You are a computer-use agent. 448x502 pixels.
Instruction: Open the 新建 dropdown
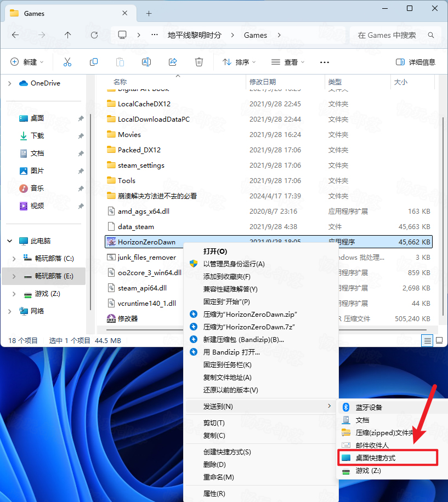[27, 62]
